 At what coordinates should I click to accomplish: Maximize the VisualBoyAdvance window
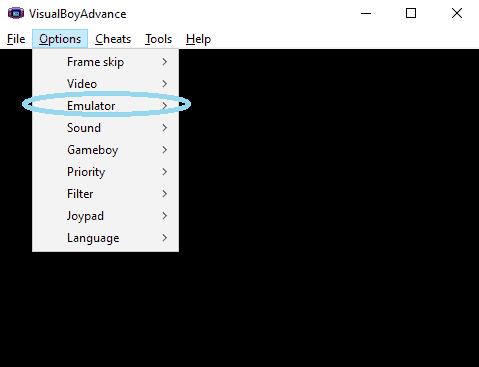click(x=411, y=13)
